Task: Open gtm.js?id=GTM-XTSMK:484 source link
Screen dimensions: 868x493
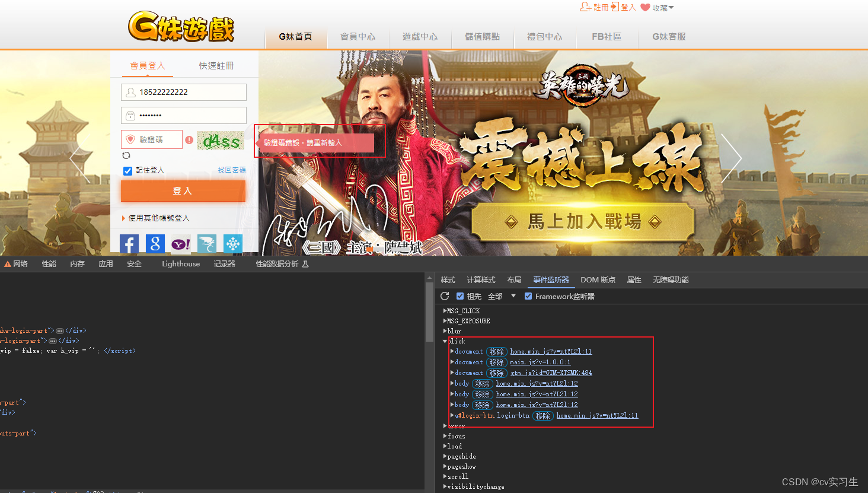Action: 551,373
